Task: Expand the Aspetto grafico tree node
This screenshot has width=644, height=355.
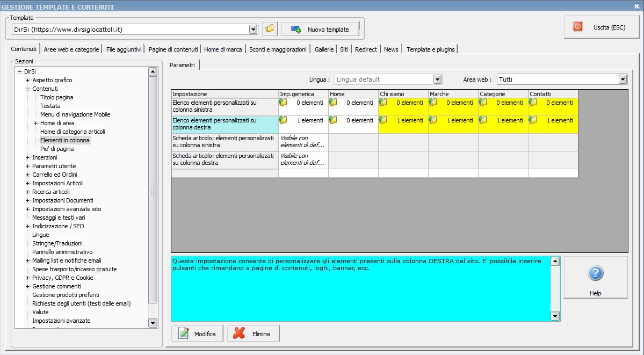Action: point(28,80)
